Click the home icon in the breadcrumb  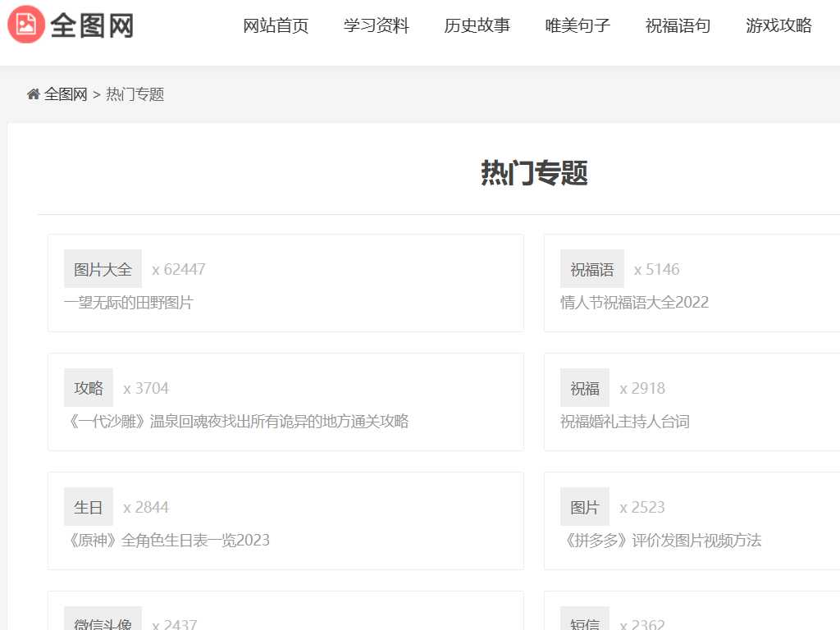[x=33, y=94]
